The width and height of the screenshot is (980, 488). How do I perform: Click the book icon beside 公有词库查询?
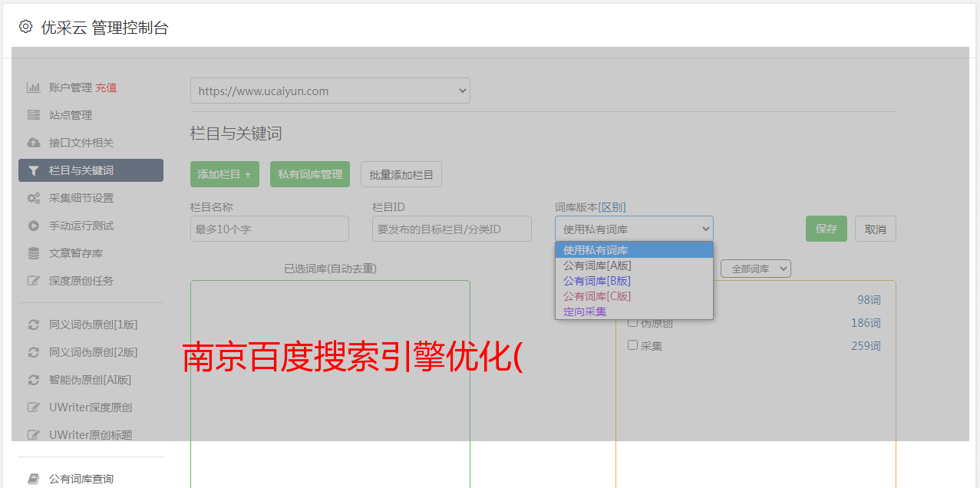coord(33,479)
